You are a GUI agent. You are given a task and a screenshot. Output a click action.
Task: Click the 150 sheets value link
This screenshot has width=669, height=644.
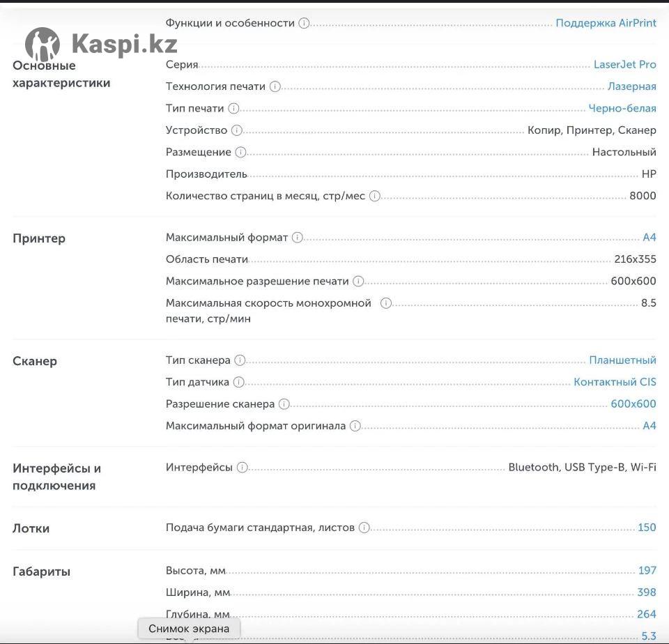[x=647, y=528]
